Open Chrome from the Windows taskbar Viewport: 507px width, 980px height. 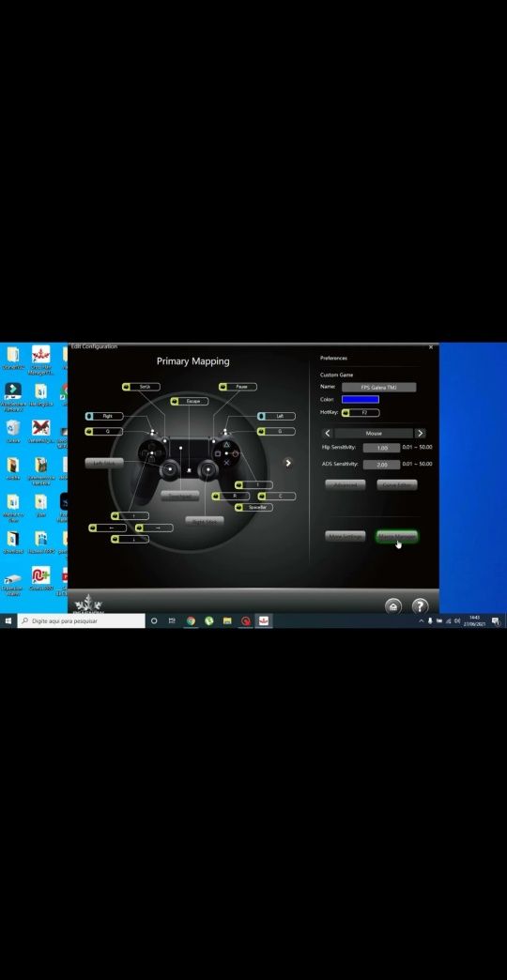point(191,620)
